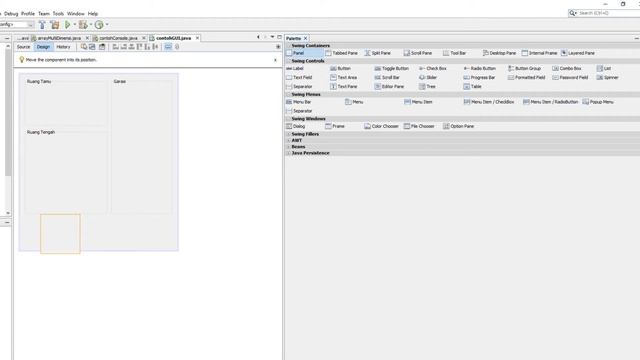Select Check Box in the palette
640x360 pixels.
[x=433, y=69]
